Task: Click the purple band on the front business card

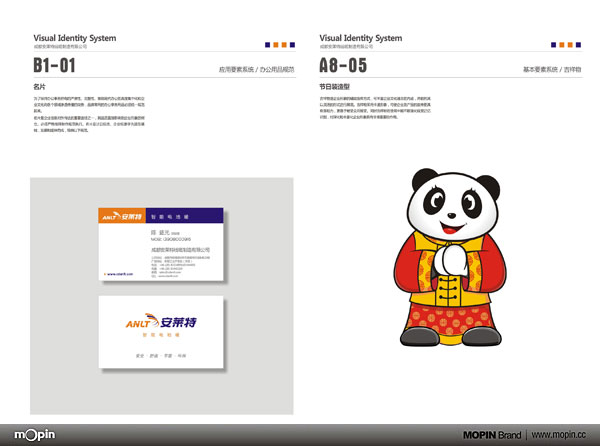Action: pyautogui.click(x=183, y=215)
